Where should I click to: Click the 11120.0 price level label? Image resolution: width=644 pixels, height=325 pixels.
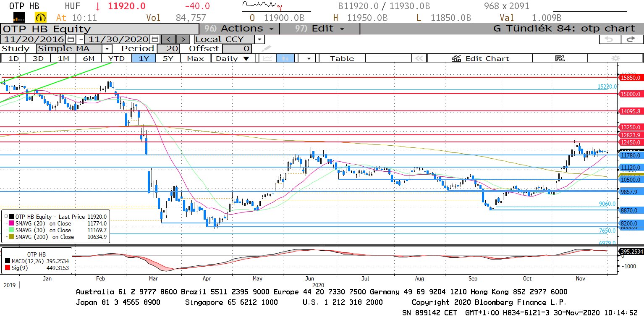(631, 167)
